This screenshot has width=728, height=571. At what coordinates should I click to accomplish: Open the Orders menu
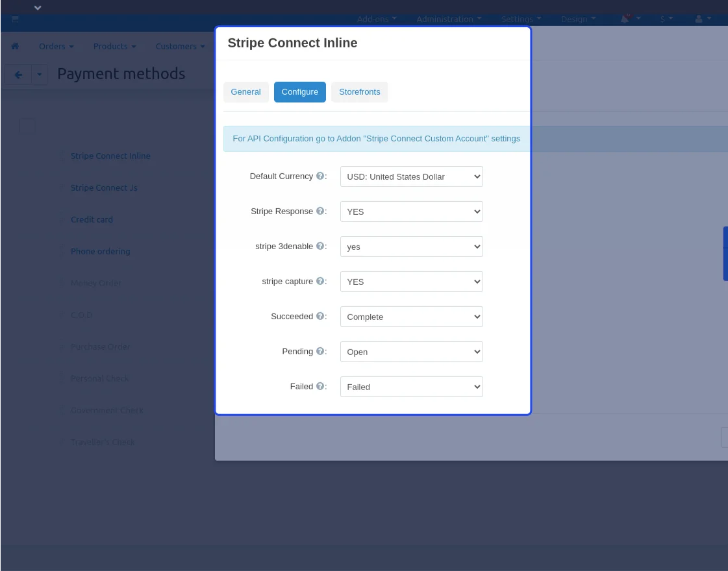(56, 46)
